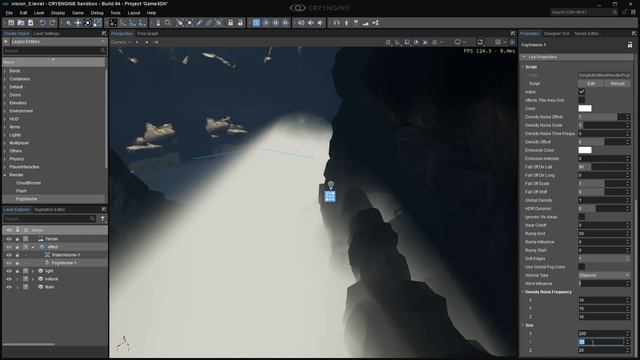Open the Emission Color swatch
640x360 pixels.
click(585, 150)
